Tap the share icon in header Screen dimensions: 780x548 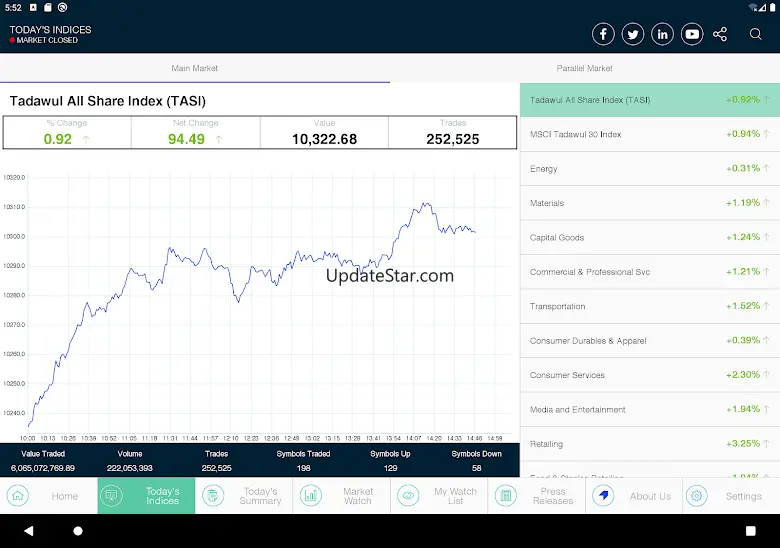(720, 34)
